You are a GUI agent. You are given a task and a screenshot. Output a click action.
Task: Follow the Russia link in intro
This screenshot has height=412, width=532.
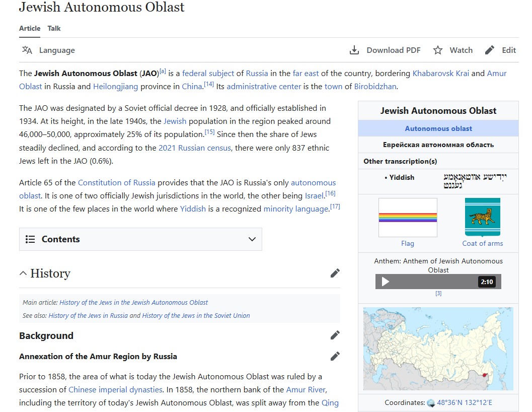click(257, 74)
